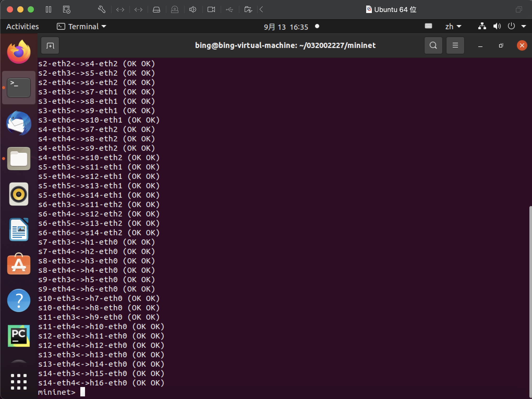532x399 pixels.
Task: Click the VM camera device icon
Action: pyautogui.click(x=211, y=10)
